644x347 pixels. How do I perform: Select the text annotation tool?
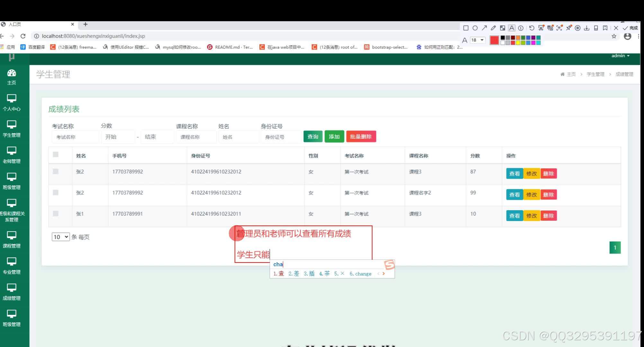pos(512,28)
